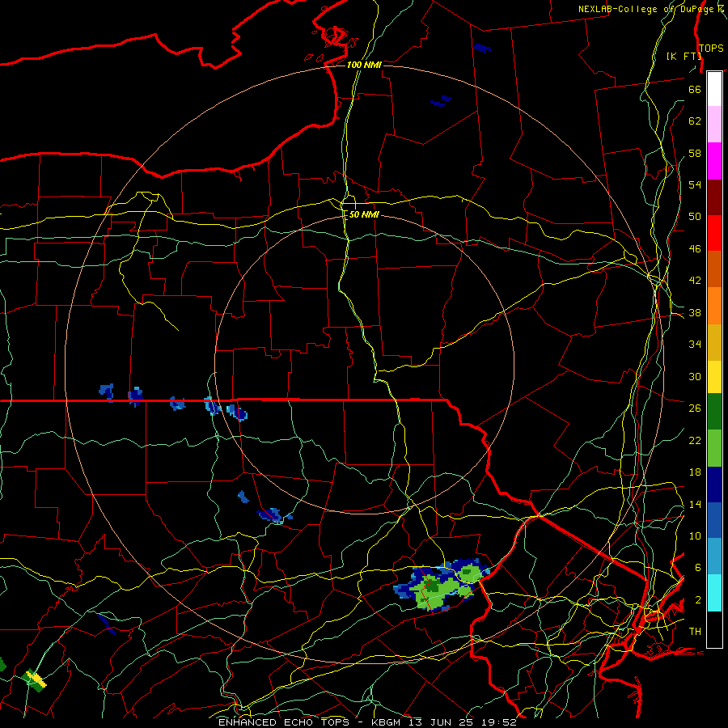This screenshot has height=728, width=728.
Task: Click the white swatch atop the legend
Action: coord(714,89)
